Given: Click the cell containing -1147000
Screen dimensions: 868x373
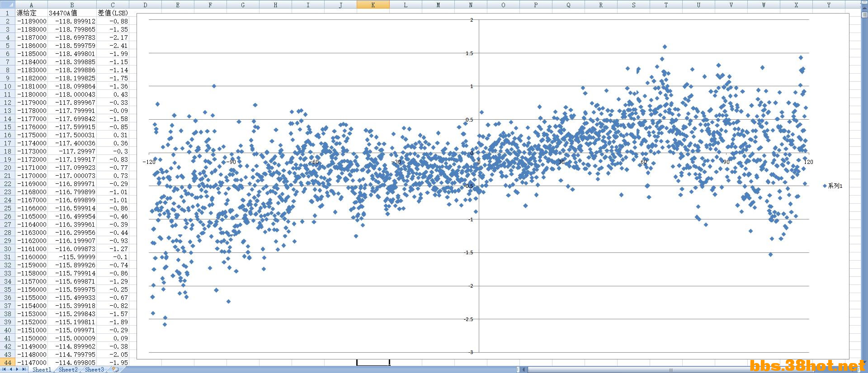Looking at the screenshot, I should (x=31, y=363).
